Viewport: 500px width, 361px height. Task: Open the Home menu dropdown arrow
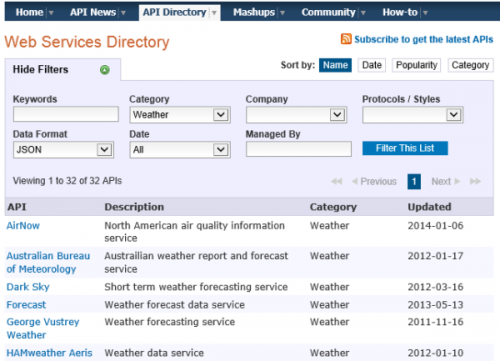51,13
